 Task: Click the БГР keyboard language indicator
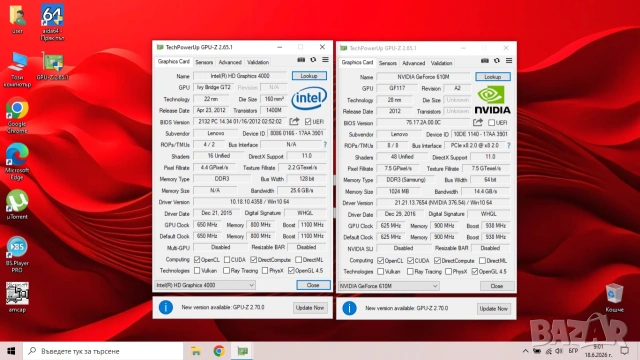tap(573, 351)
